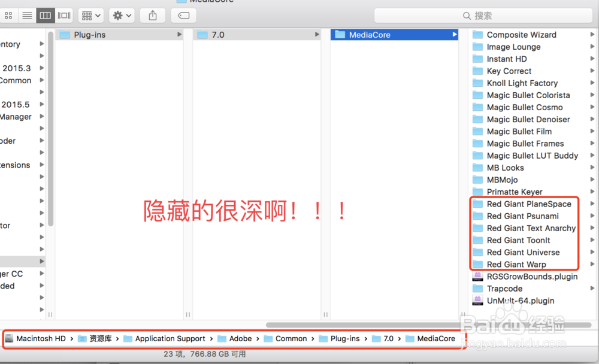
Task: Select Red Giant Warp folder
Action: pyautogui.click(x=533, y=264)
